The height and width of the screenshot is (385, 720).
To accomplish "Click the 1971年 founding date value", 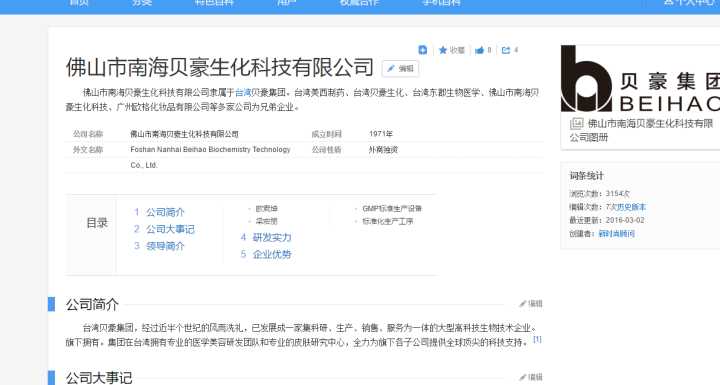I will tap(381, 134).
